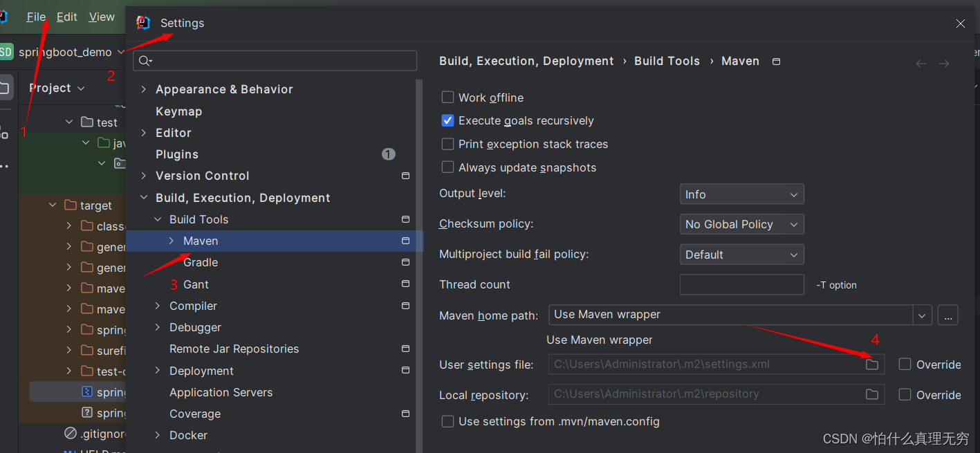980x453 pixels.
Task: Enable Print exception stack traces
Action: coord(447,144)
